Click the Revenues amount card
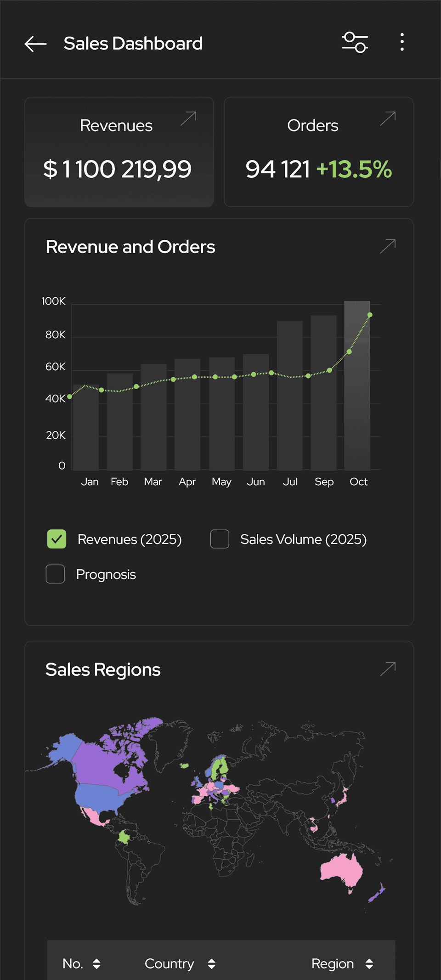 coord(119,152)
